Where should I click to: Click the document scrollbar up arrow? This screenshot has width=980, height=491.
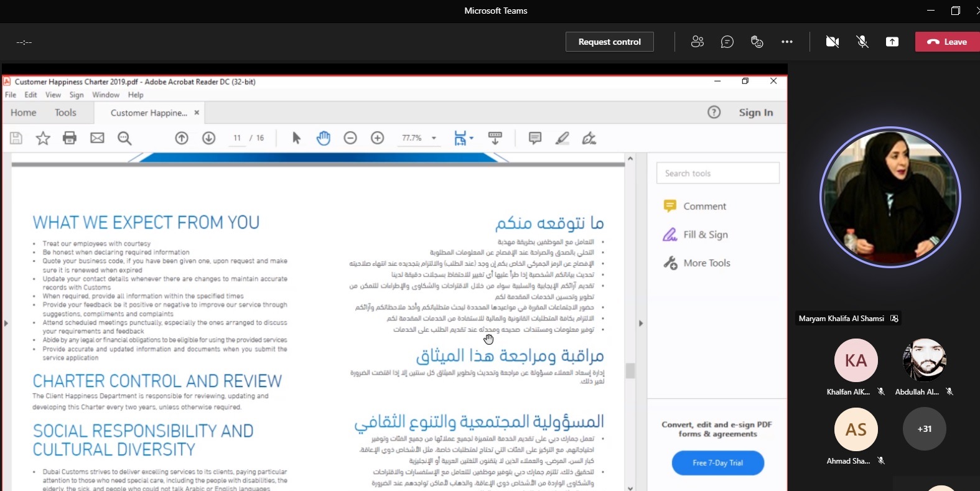[x=630, y=159]
